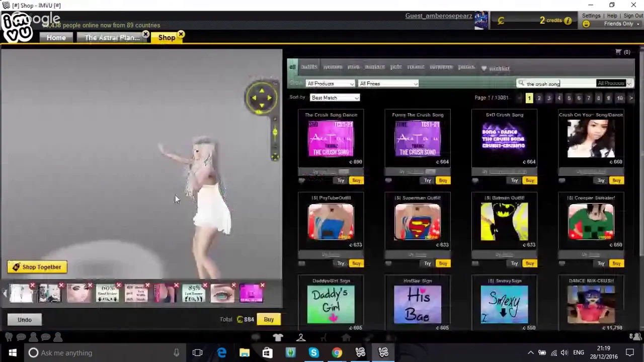
Task: Click the credits info icon
Action: pos(568,21)
